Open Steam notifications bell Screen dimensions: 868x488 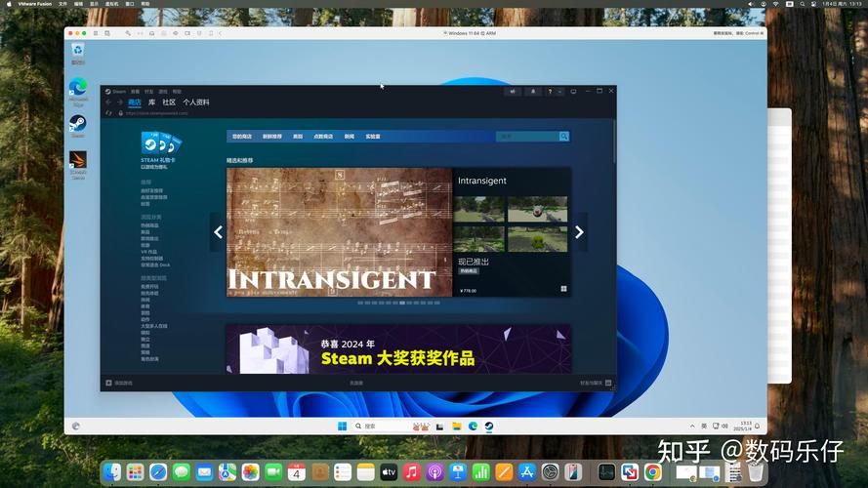click(533, 92)
